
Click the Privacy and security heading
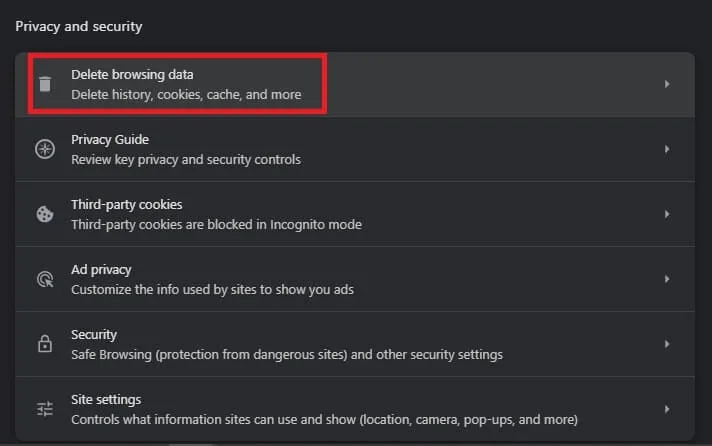[79, 26]
